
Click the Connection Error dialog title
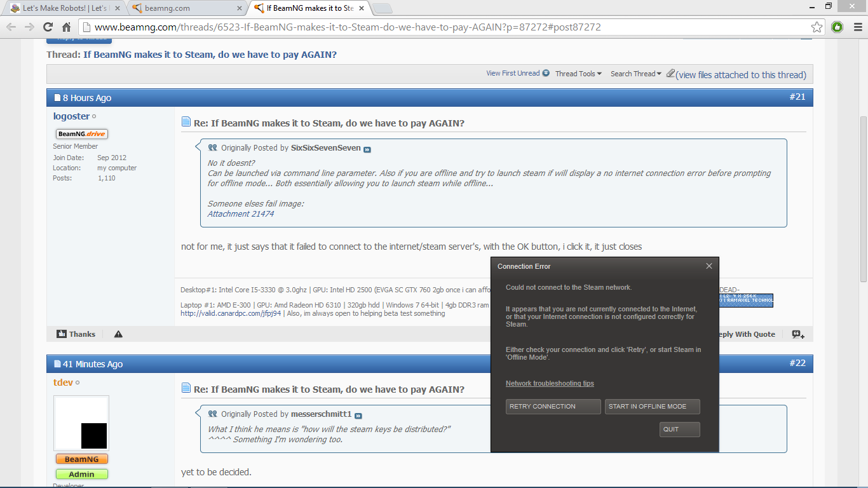pos(524,266)
